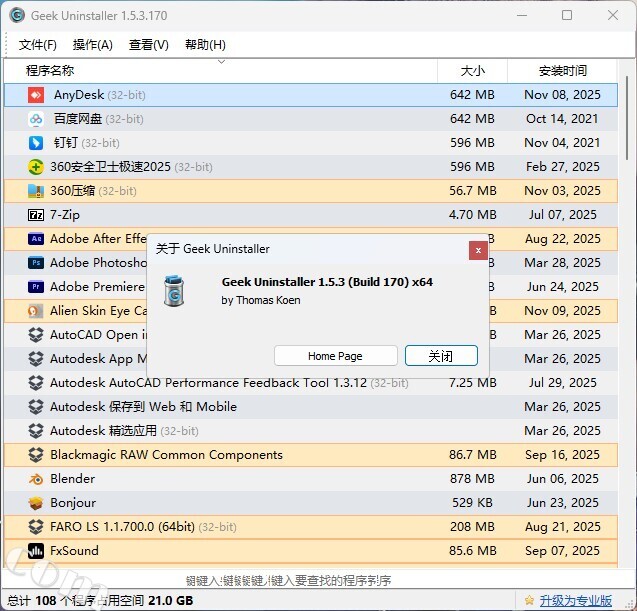The height and width of the screenshot is (611, 637).
Task: Click the 7-Zip archive icon
Action: click(x=36, y=215)
